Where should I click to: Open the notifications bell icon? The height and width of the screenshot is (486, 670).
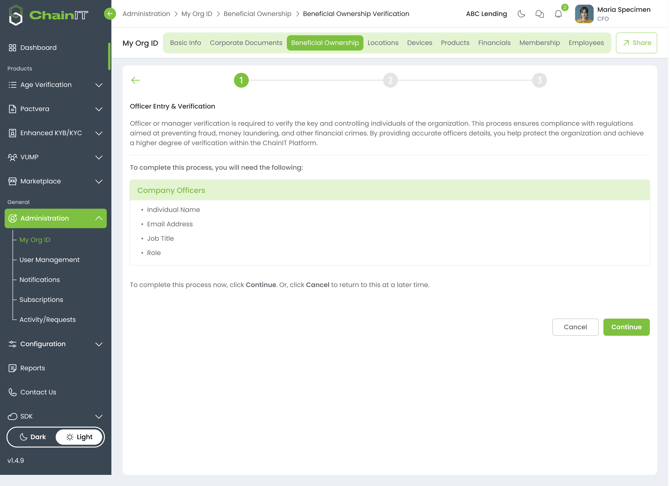point(558,14)
